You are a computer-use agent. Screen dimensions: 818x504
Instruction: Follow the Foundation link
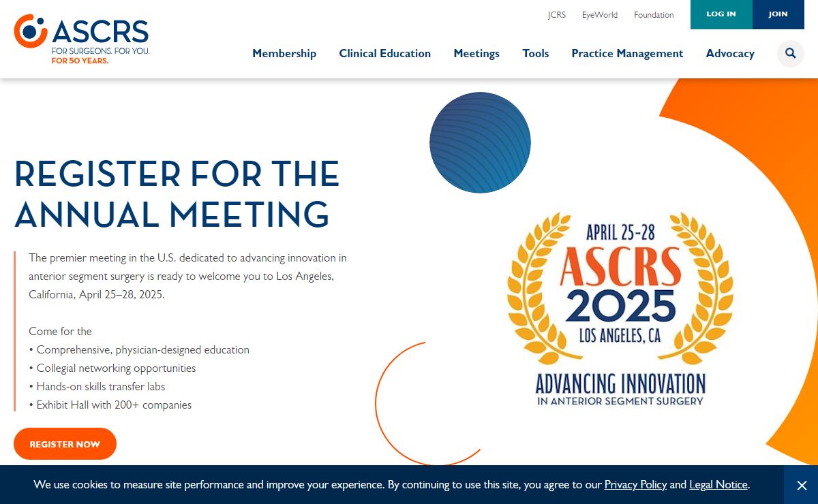coord(654,15)
